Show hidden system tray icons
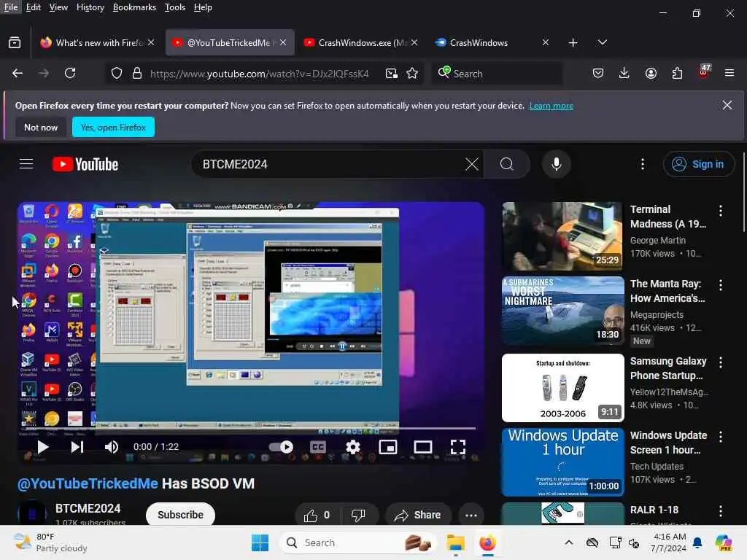Viewport: 747px width, 560px height. pos(569,542)
